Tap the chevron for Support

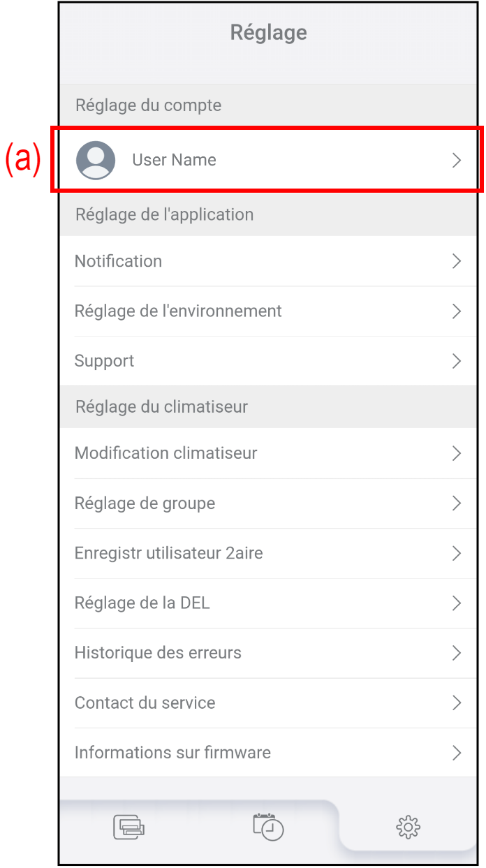click(457, 361)
